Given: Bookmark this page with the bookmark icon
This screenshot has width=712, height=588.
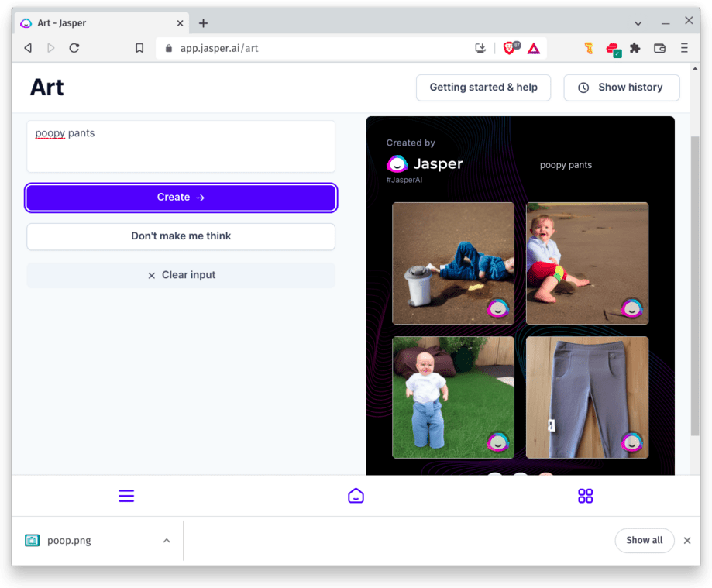Looking at the screenshot, I should 139,48.
